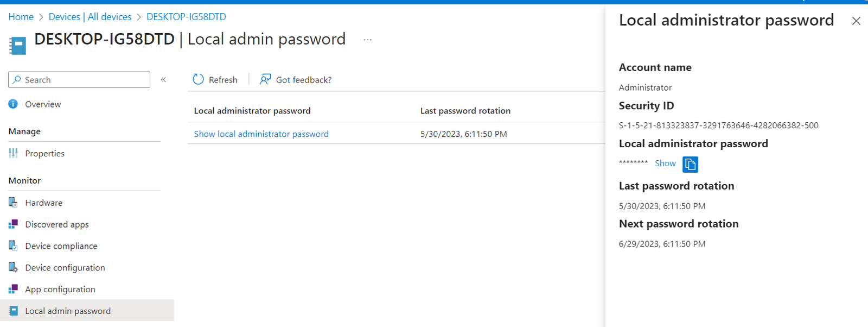Click the Device configuration icon

coord(12,267)
